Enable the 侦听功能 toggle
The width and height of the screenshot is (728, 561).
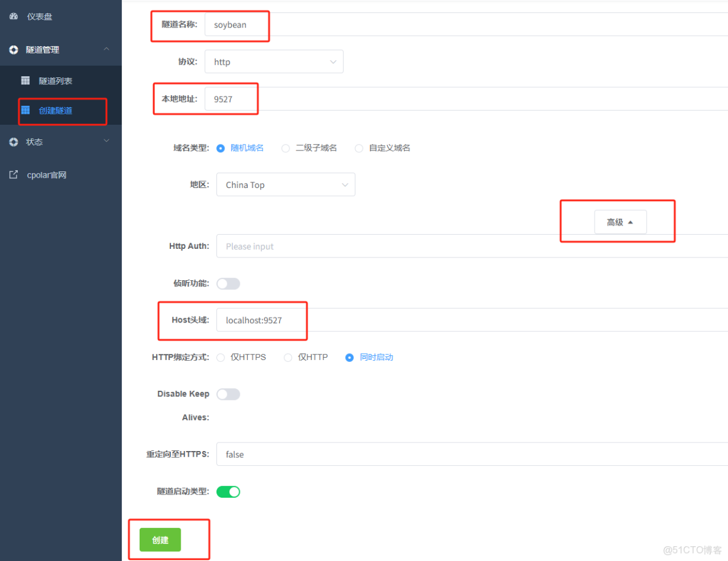point(228,283)
